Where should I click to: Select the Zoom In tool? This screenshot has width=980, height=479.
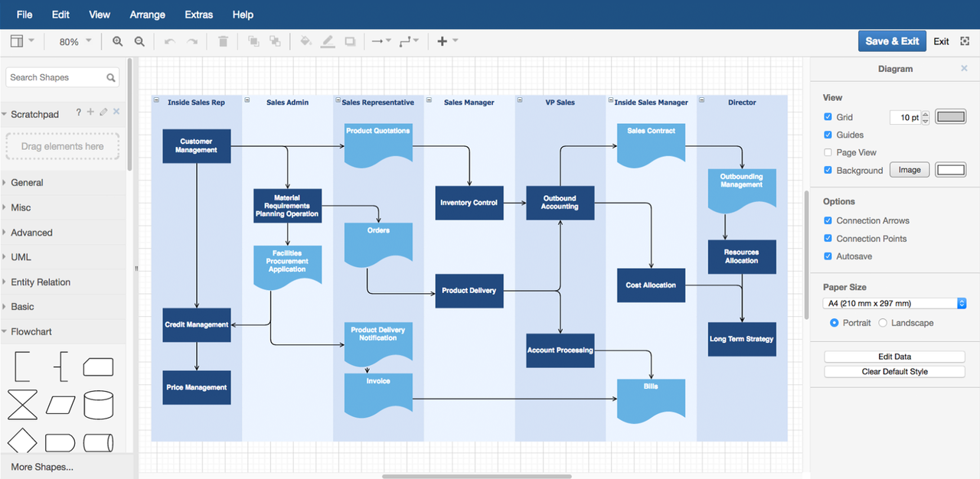117,41
